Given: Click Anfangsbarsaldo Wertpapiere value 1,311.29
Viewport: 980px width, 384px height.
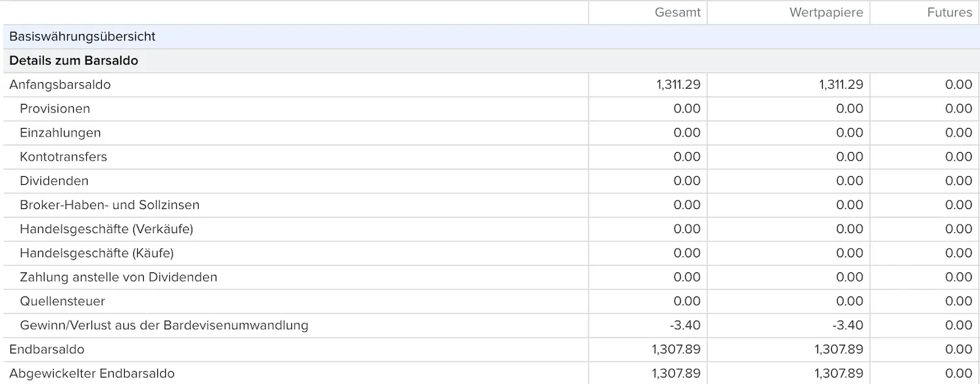Looking at the screenshot, I should coord(841,84).
